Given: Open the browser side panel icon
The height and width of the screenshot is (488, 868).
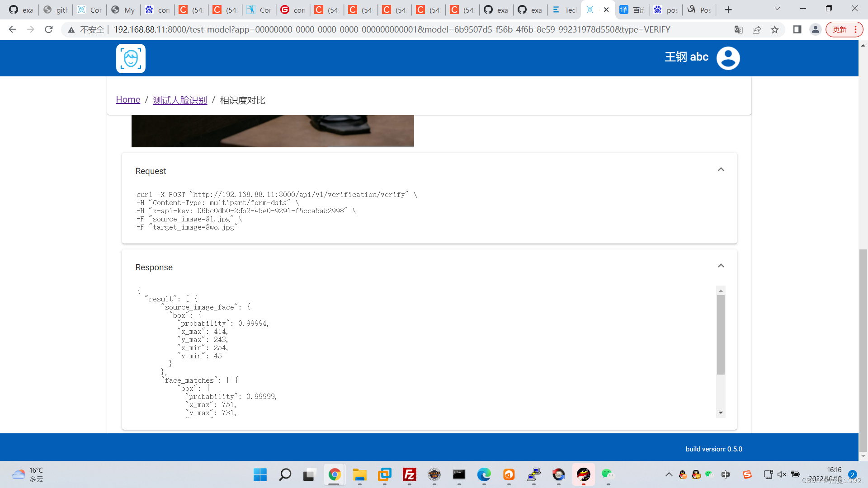Looking at the screenshot, I should [797, 30].
